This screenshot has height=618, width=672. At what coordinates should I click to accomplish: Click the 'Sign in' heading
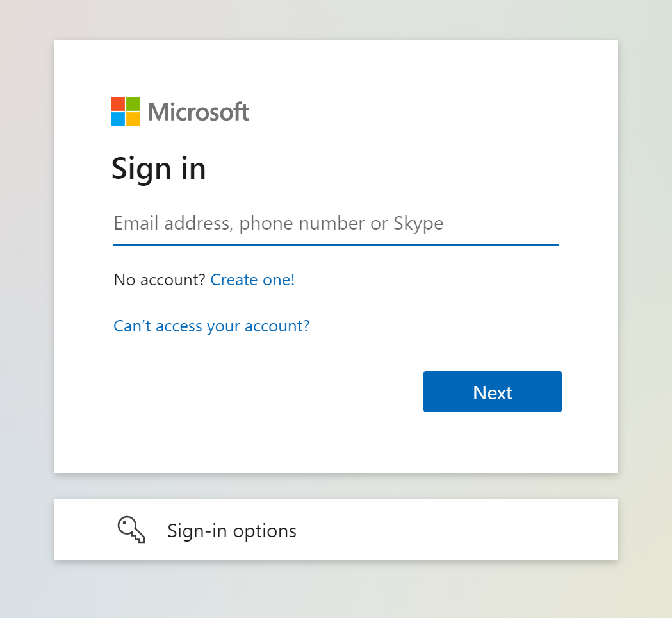point(159,169)
